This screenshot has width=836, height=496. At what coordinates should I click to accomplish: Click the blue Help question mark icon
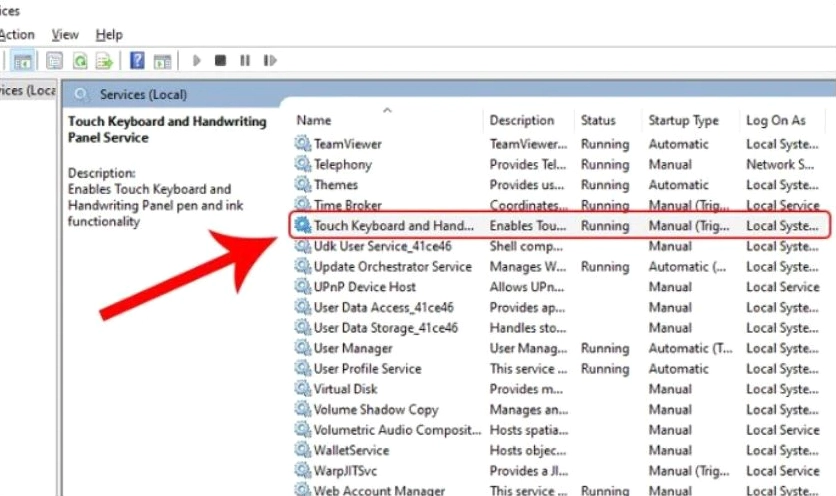(x=137, y=60)
